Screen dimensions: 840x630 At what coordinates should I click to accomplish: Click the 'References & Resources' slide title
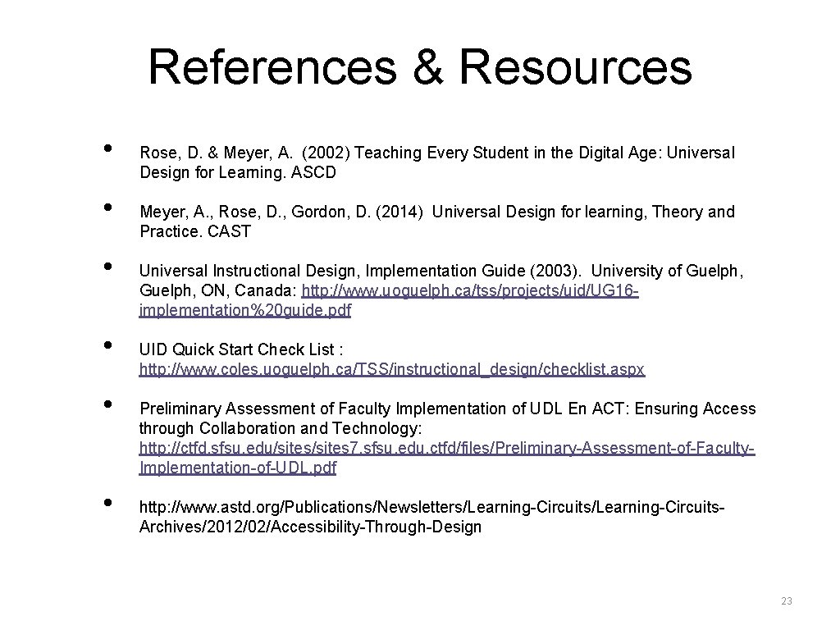point(420,67)
